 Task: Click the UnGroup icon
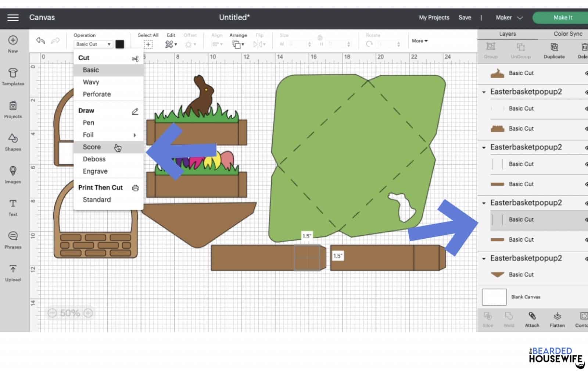[521, 47]
